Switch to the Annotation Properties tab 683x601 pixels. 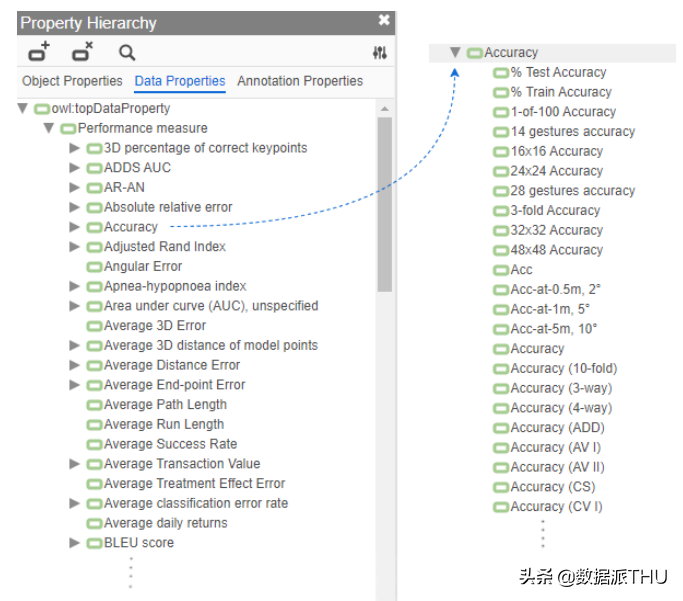tap(300, 81)
